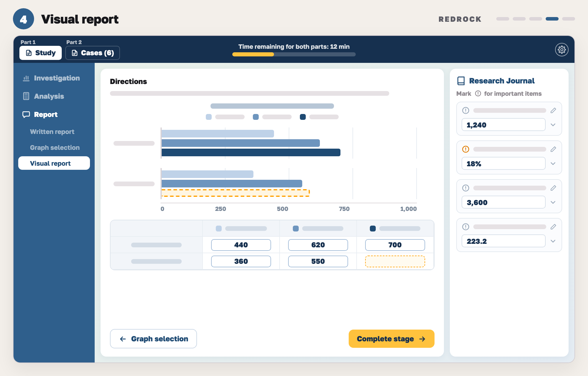Click the step number 4 circle badge
The height and width of the screenshot is (376, 588).
click(x=24, y=19)
